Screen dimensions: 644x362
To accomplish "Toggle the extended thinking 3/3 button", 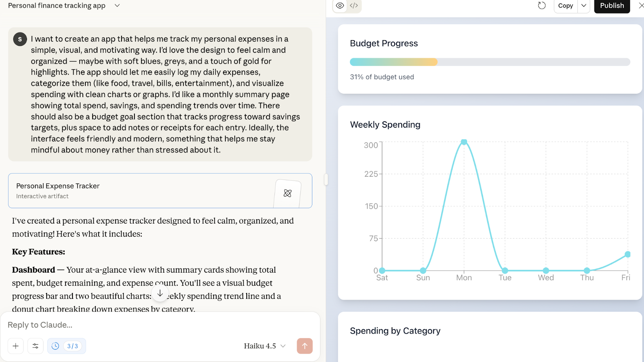I will click(66, 346).
